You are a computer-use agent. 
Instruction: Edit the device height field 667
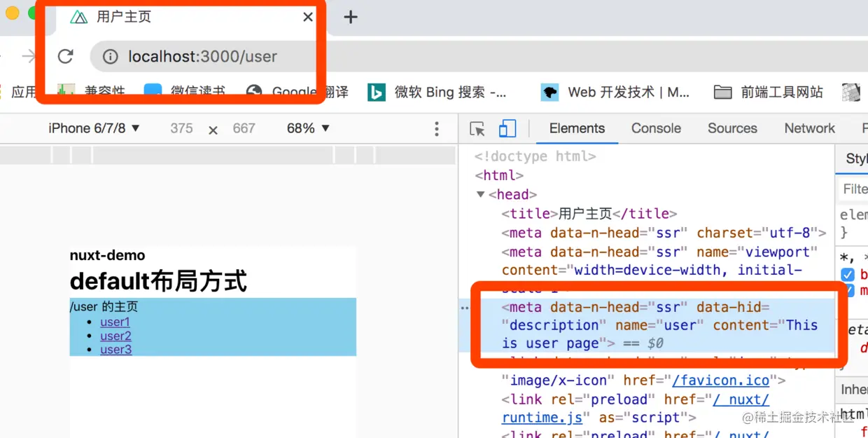pos(244,128)
